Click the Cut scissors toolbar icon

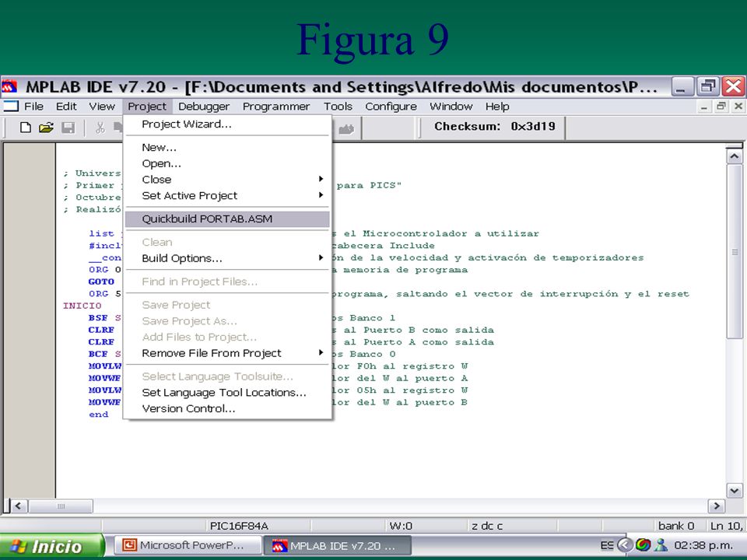click(x=100, y=128)
